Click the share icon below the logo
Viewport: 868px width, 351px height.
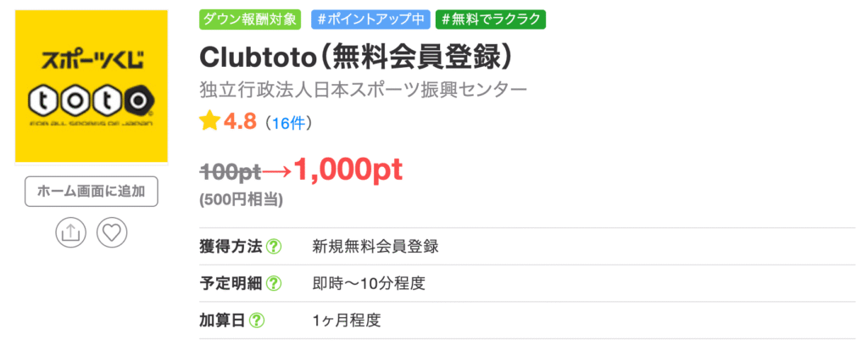[x=71, y=233]
